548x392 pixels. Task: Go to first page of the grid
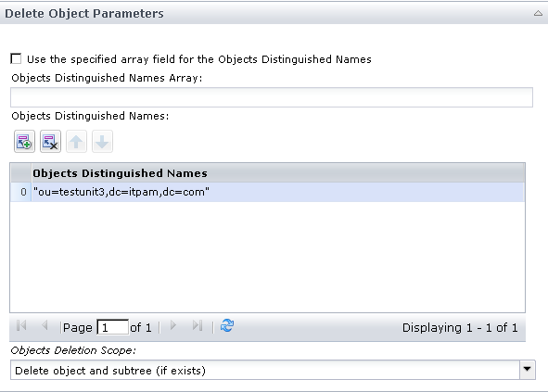[21, 325]
